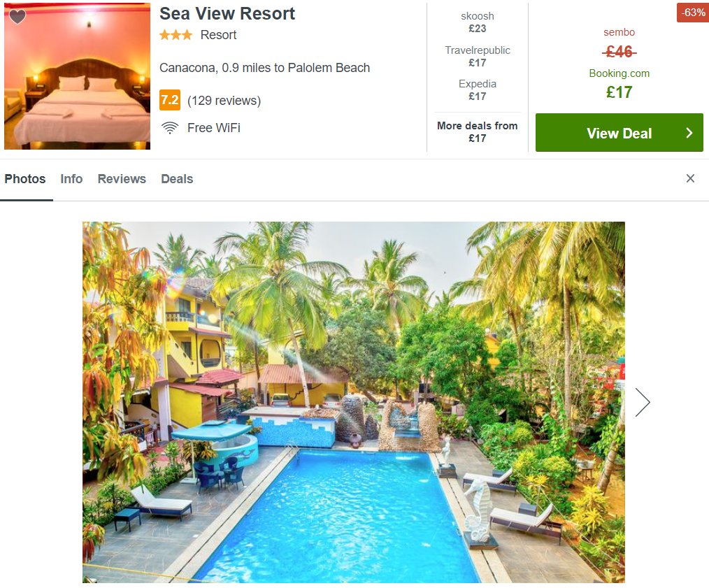Open the Photos tab

[25, 179]
